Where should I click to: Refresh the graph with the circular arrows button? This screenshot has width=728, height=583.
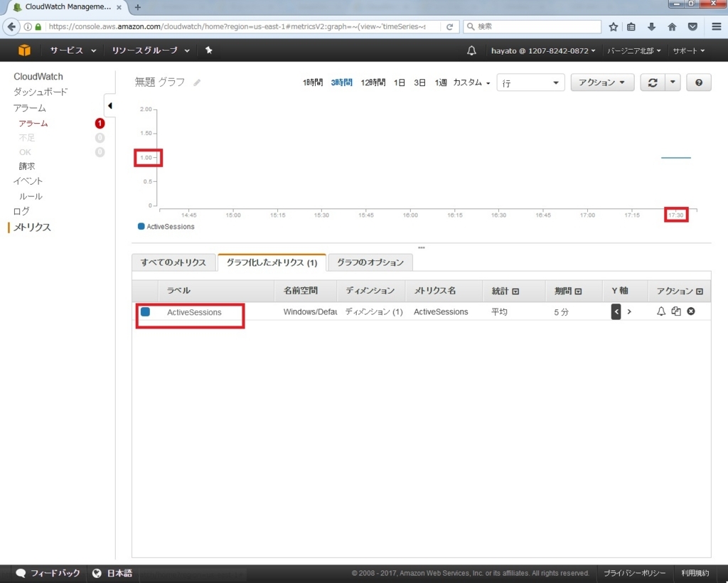click(653, 82)
